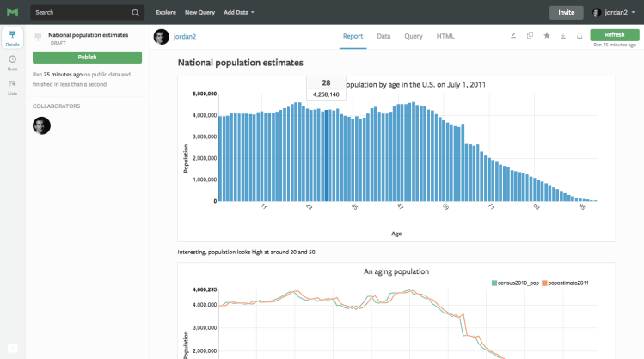Switch to the Data tab

click(383, 36)
